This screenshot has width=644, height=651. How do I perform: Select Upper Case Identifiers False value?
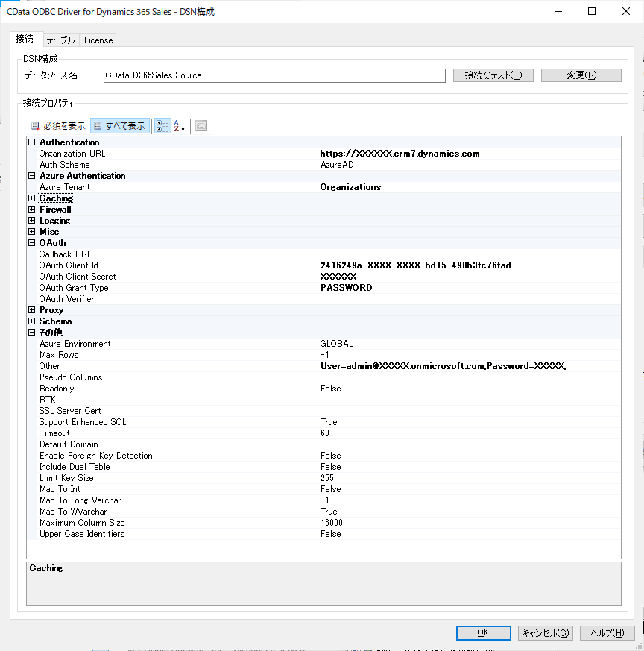(331, 535)
